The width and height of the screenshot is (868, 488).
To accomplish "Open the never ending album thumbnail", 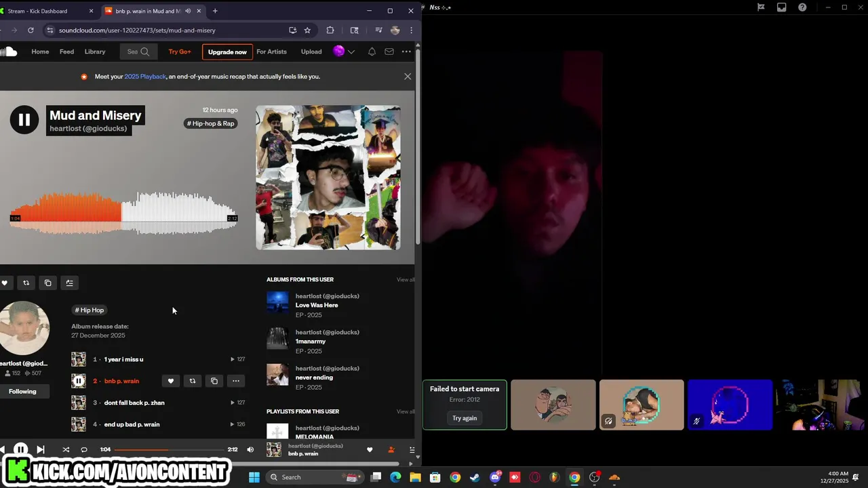I will tap(277, 375).
